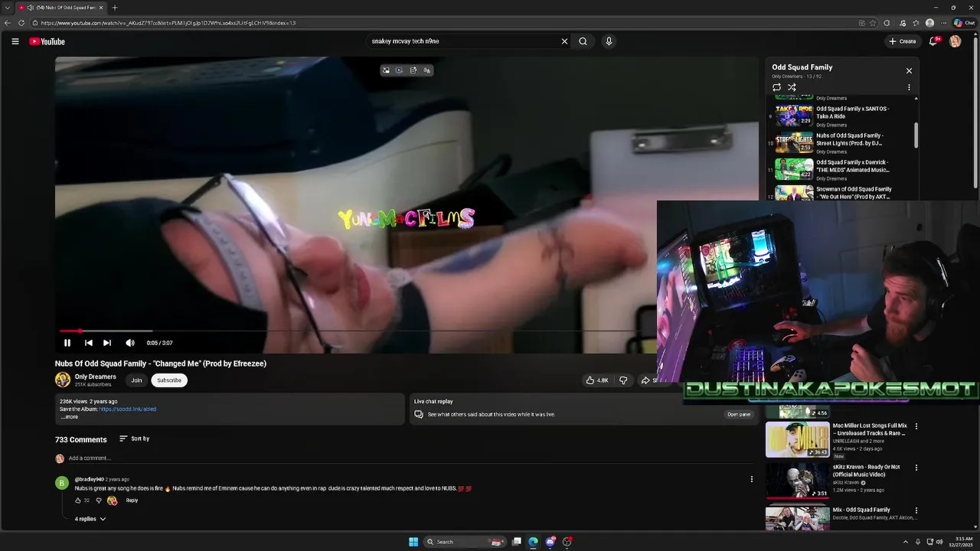This screenshot has width=980, height=551.
Task: Go to YouTube home via logo
Action: [47, 41]
